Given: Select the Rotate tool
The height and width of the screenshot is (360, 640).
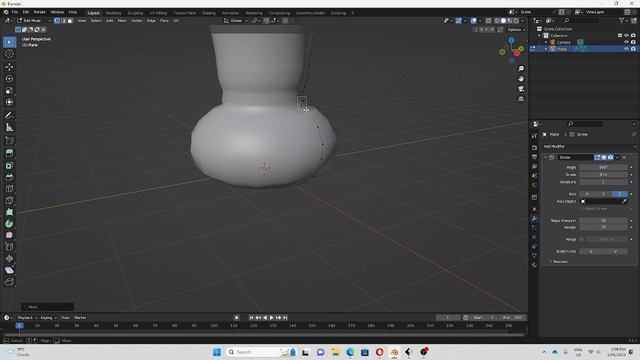Looking at the screenshot, I should [9, 78].
